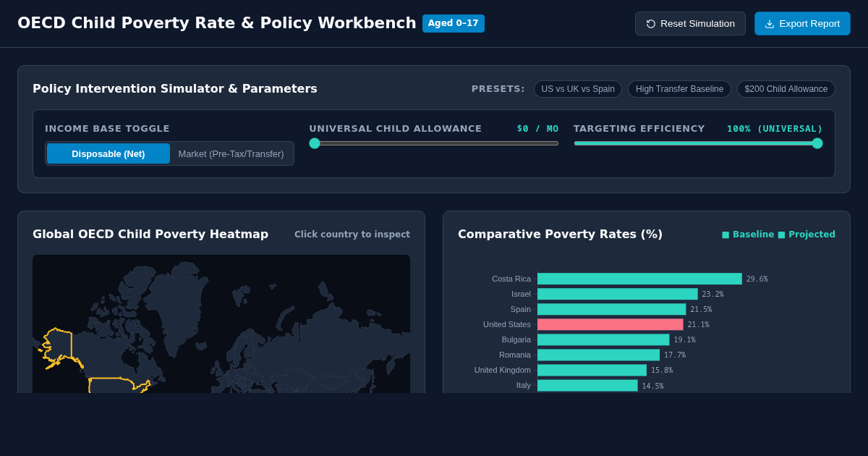
Task: Click the Presets label
Action: (x=498, y=89)
